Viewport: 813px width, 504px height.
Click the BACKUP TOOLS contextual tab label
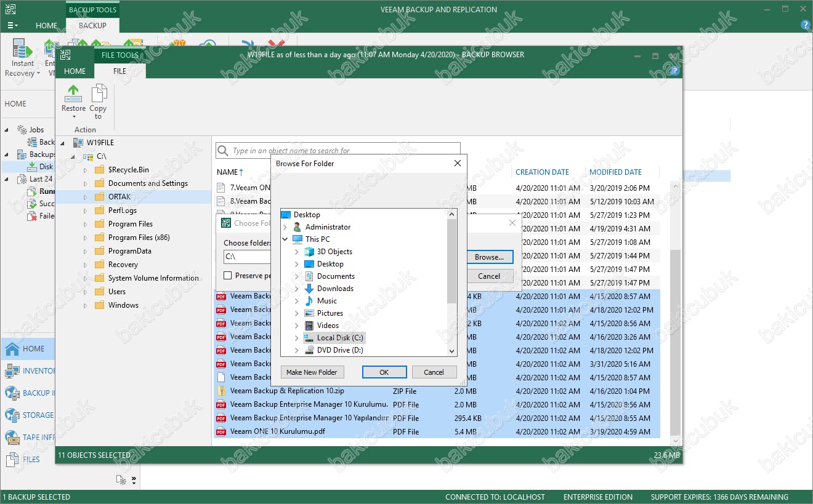(92, 10)
